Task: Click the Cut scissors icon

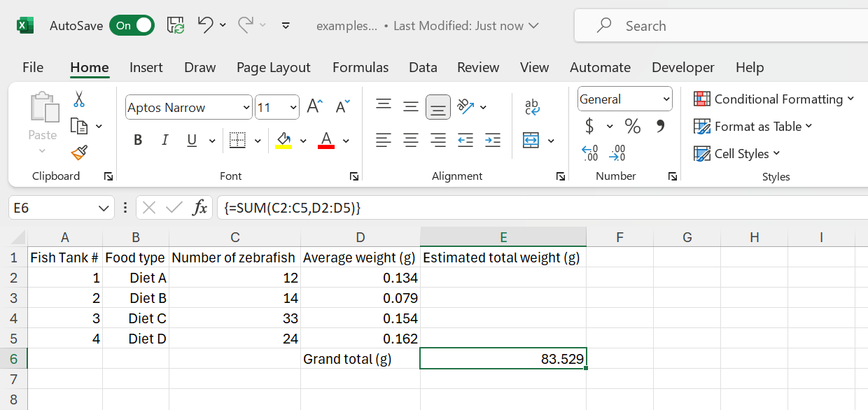Action: coord(79,99)
